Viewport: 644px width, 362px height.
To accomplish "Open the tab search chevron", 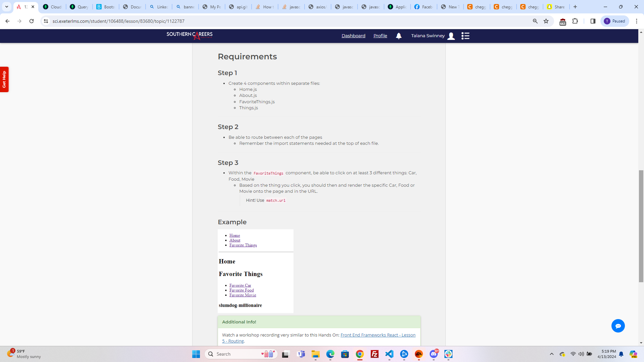I will 6,6.
